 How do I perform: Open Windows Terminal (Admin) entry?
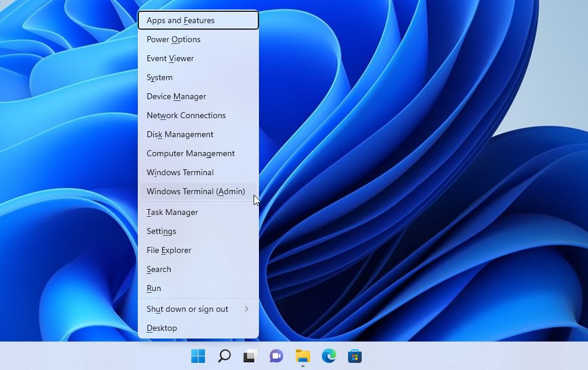[198, 192]
